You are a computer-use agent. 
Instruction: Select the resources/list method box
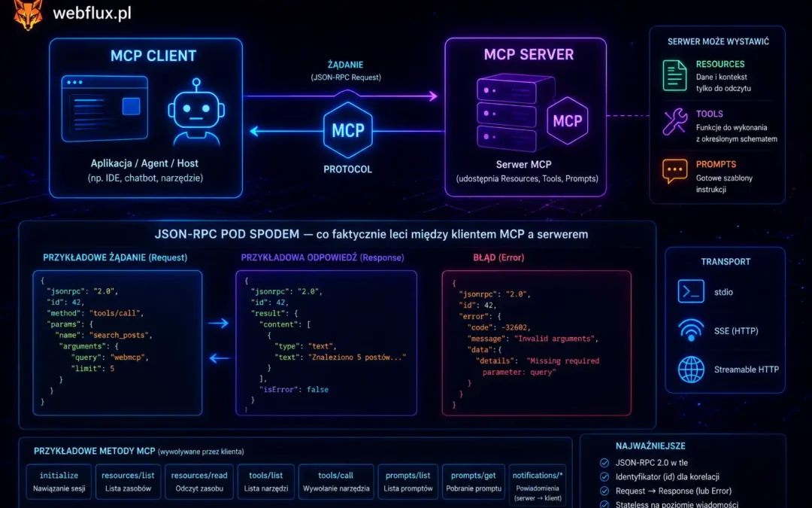click(x=128, y=482)
